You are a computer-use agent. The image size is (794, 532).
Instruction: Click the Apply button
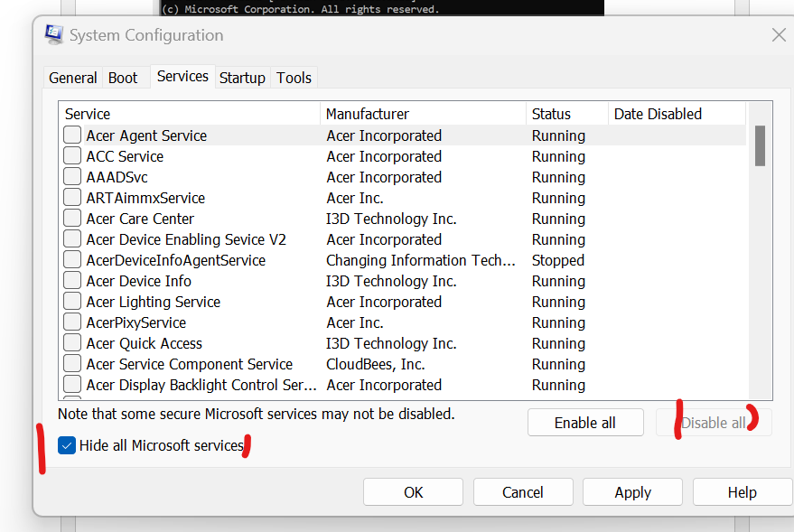click(632, 492)
